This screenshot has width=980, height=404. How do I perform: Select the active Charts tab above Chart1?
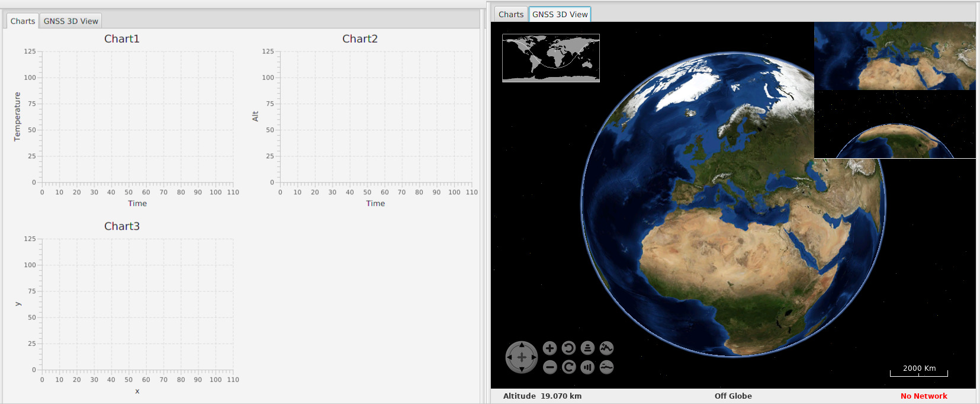point(23,21)
